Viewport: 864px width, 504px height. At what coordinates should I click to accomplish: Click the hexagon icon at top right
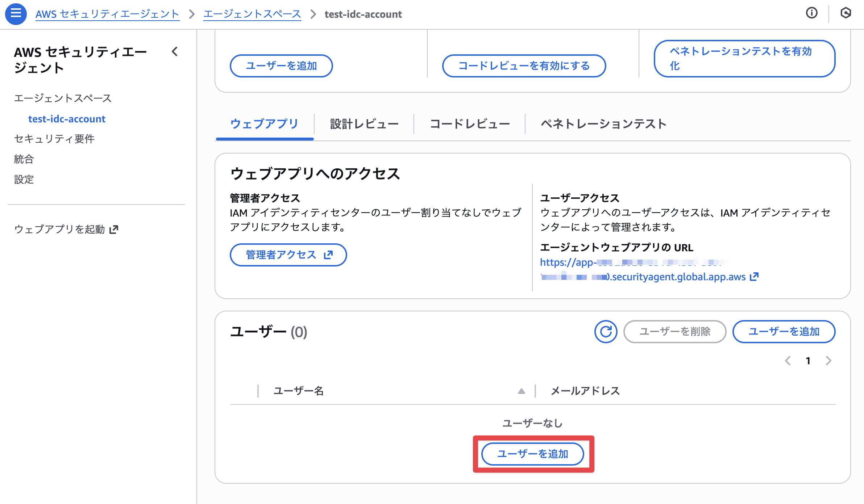[x=846, y=13]
